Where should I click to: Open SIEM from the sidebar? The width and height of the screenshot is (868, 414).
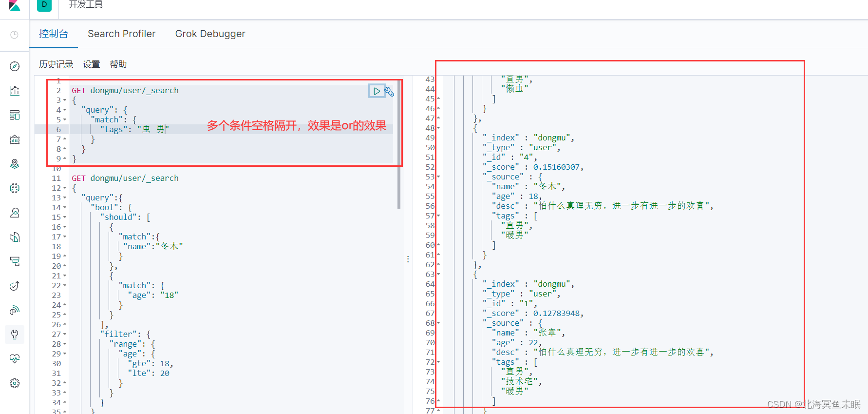[x=15, y=310]
